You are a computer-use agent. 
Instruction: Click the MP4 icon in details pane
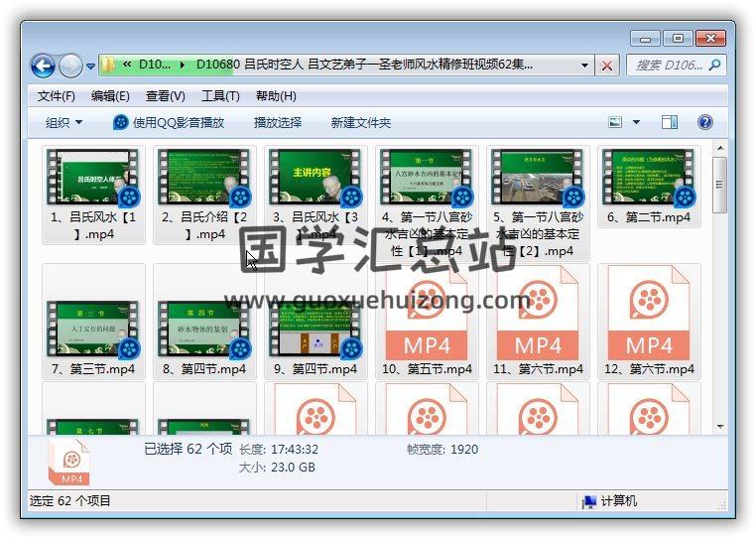tap(69, 463)
